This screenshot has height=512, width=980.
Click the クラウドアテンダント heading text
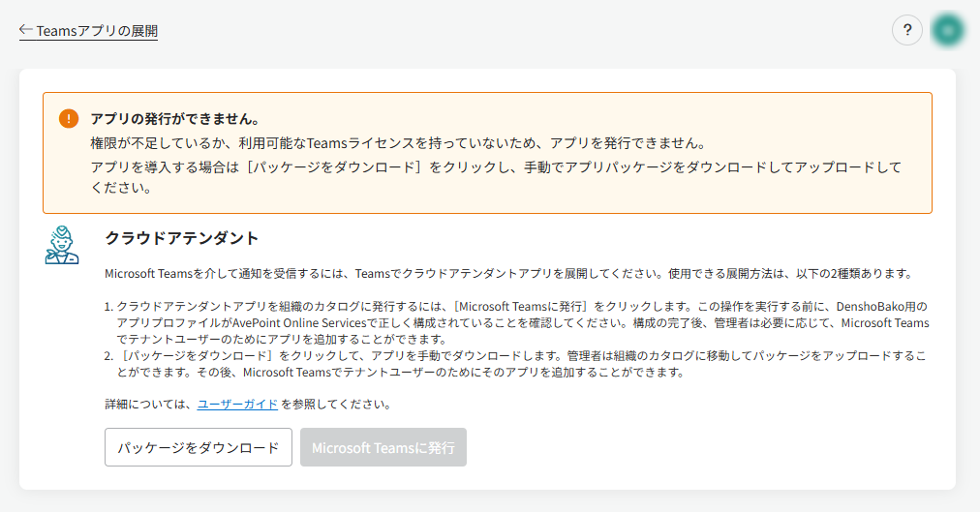pos(182,238)
